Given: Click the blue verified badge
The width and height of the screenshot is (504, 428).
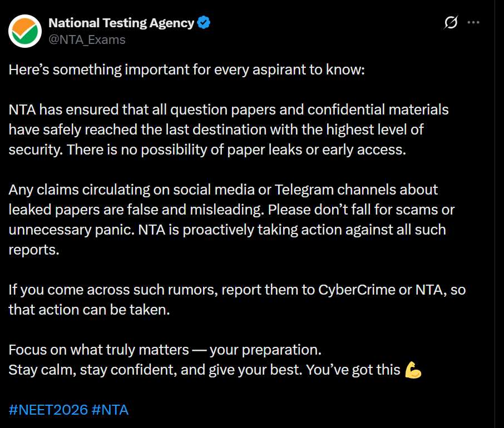Looking at the screenshot, I should [x=204, y=23].
